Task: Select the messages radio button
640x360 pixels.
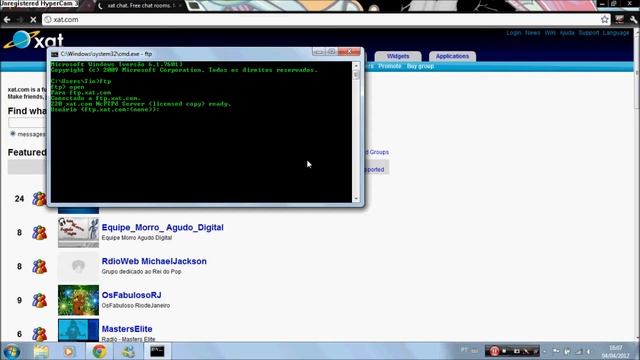Action: click(13, 133)
